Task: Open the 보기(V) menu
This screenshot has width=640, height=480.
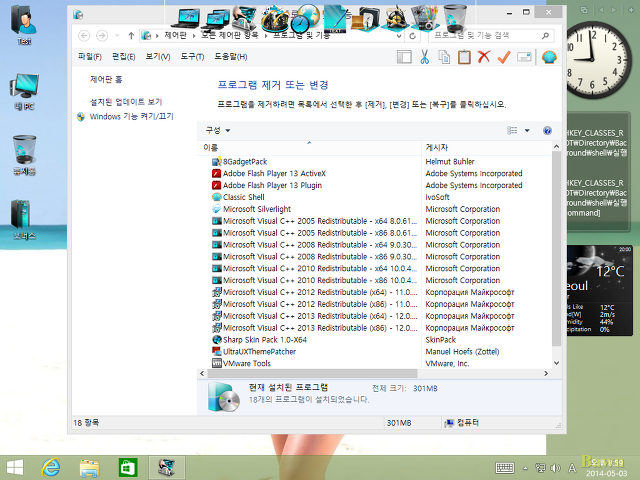Action: pos(158,57)
